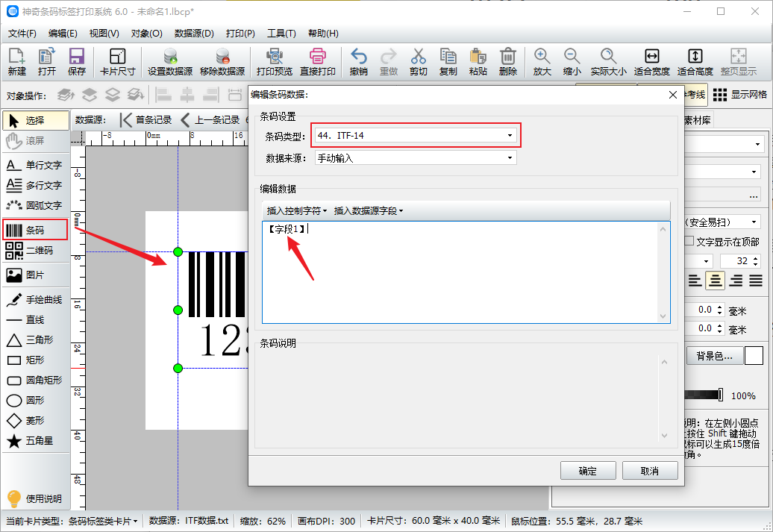
Task: Select right text alignment button
Action: coord(736,281)
